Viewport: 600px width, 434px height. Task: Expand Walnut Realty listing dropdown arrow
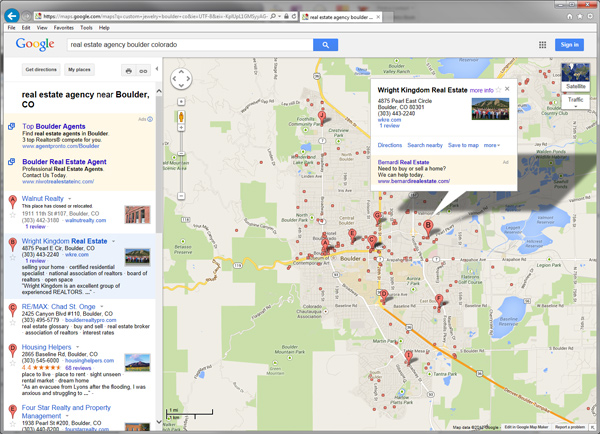tap(70, 199)
